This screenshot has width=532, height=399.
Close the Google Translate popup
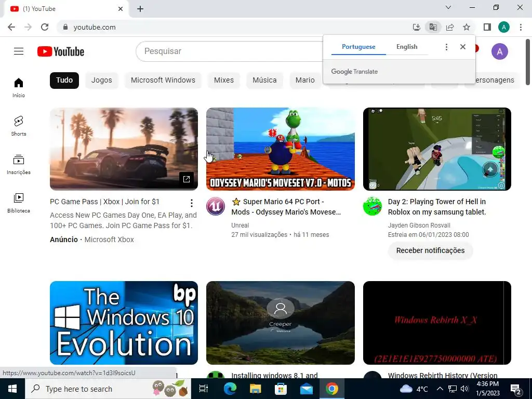click(x=463, y=47)
